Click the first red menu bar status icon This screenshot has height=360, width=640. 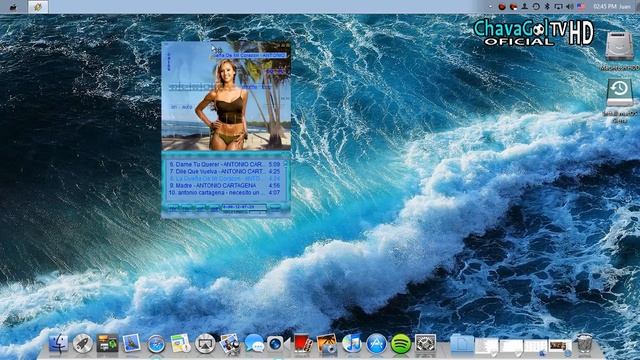502,7
